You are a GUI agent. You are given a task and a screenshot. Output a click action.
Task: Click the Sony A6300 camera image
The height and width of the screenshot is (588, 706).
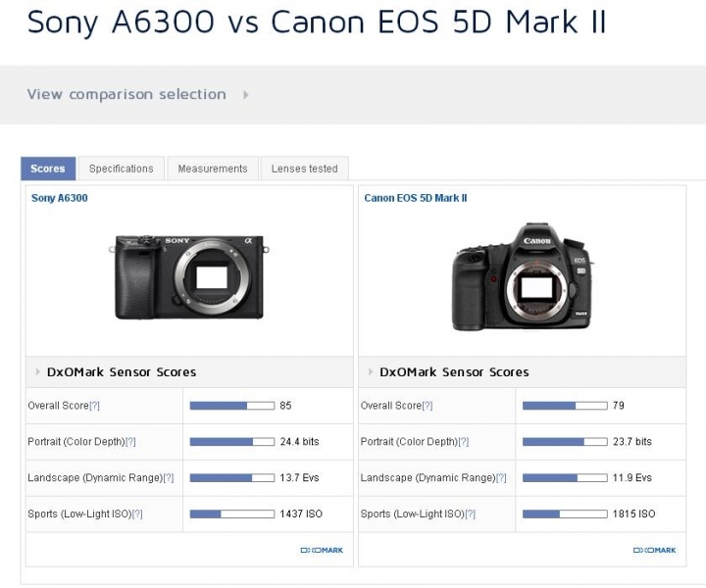point(189,277)
